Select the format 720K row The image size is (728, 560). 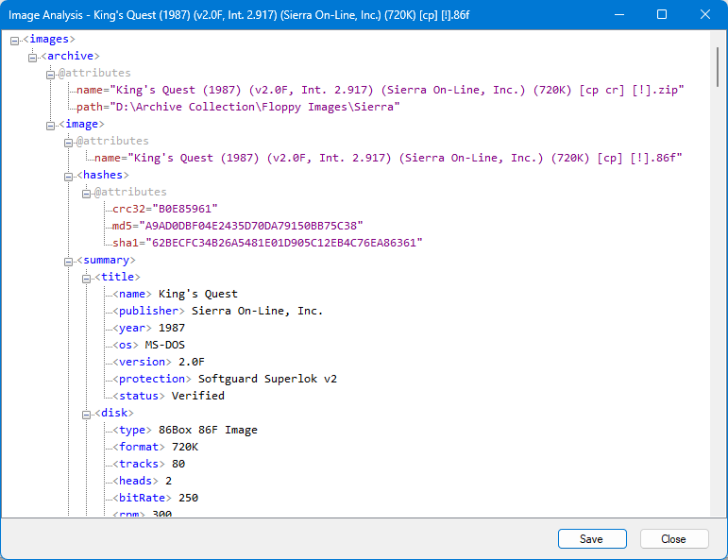click(x=156, y=447)
